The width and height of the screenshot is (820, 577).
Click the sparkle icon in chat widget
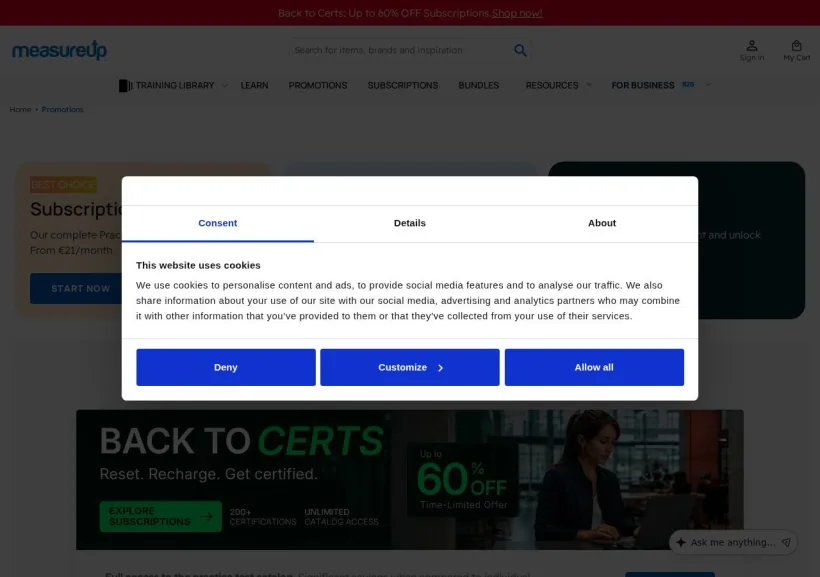click(681, 542)
